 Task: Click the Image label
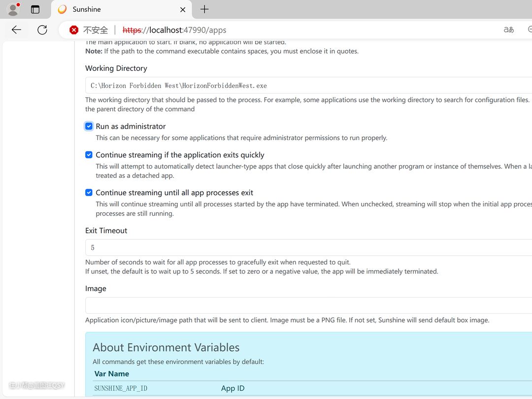pos(96,288)
